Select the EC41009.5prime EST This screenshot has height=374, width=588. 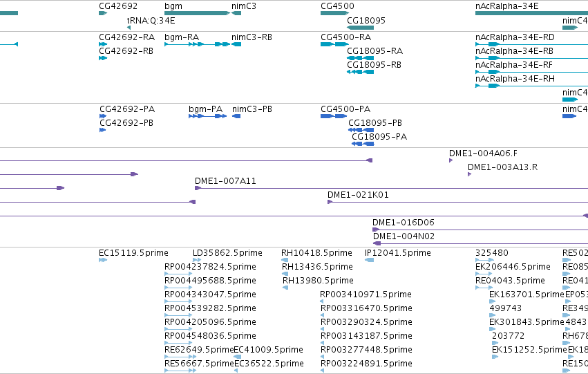[238, 357]
